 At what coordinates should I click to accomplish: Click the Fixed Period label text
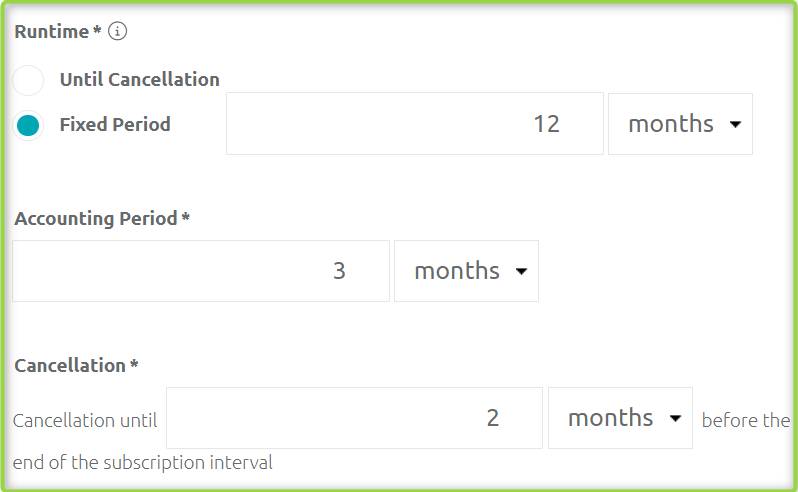click(115, 125)
